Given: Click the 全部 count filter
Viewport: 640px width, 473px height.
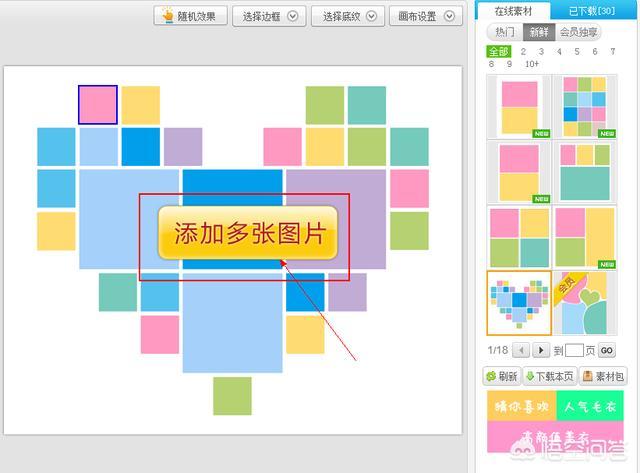Looking at the screenshot, I should [497, 51].
